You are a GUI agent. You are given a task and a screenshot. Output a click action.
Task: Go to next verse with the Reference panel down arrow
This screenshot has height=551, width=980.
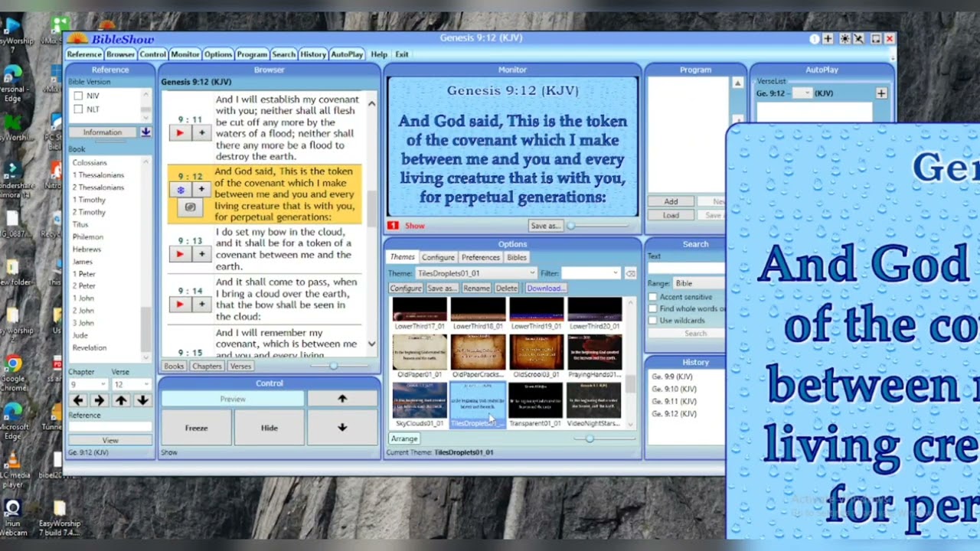tap(142, 400)
